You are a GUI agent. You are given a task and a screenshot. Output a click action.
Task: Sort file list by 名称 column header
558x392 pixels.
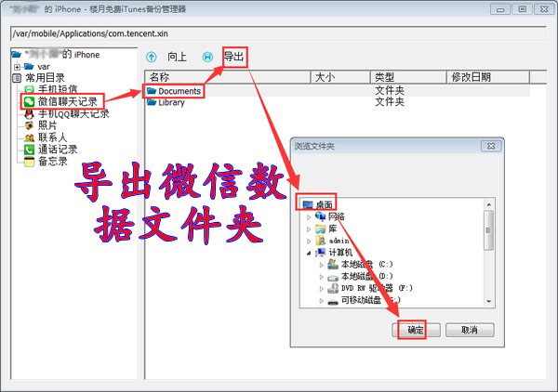[x=228, y=77]
